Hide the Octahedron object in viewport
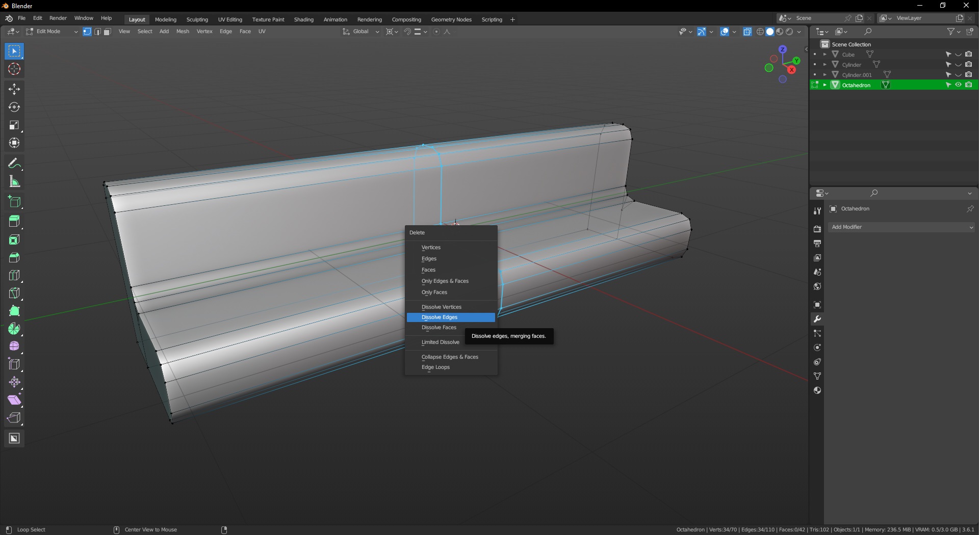 [x=959, y=85]
